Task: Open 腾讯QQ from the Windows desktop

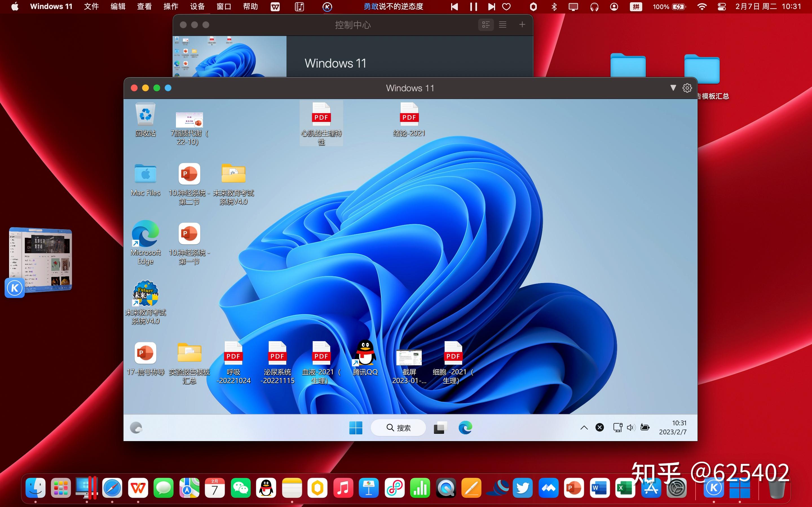Action: (365, 355)
